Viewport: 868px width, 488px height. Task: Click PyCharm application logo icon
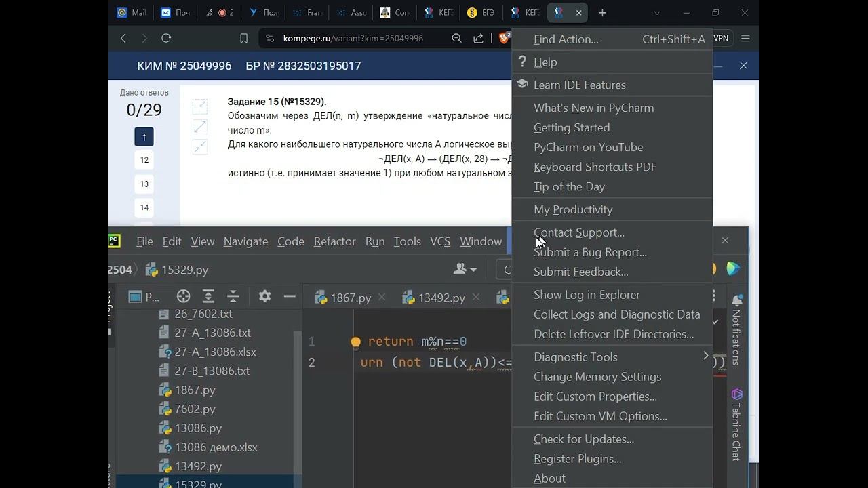point(115,241)
